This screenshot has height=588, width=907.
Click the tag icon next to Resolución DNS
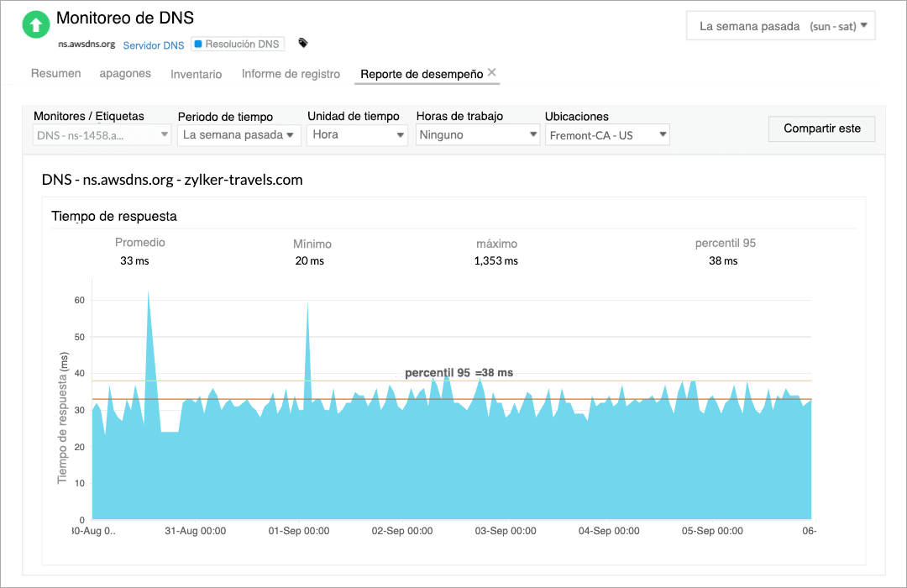[302, 41]
